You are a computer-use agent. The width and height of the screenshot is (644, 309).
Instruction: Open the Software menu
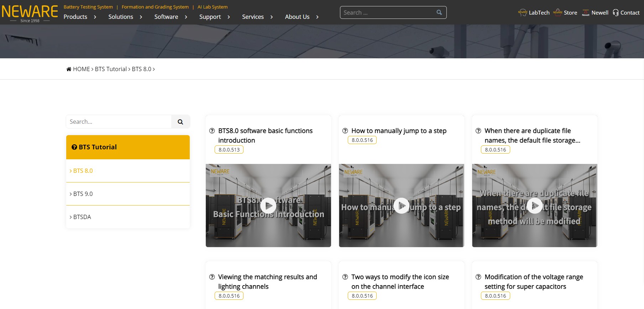(x=166, y=17)
